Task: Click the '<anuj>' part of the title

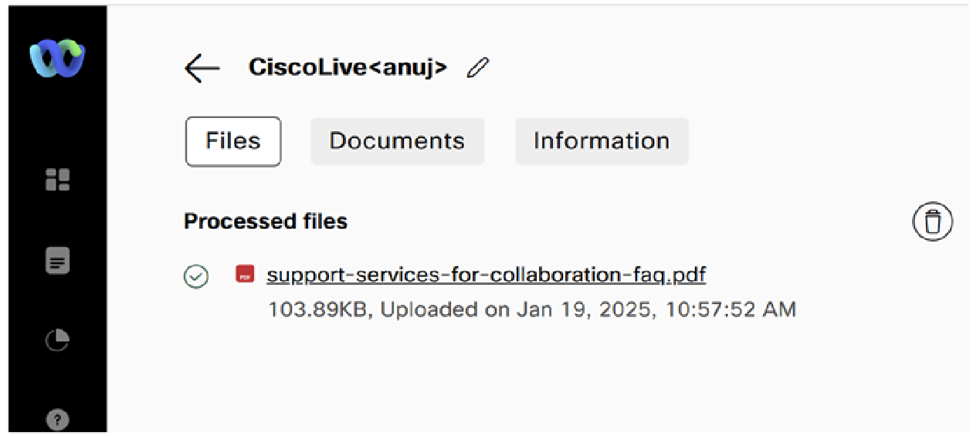Action: [x=403, y=67]
